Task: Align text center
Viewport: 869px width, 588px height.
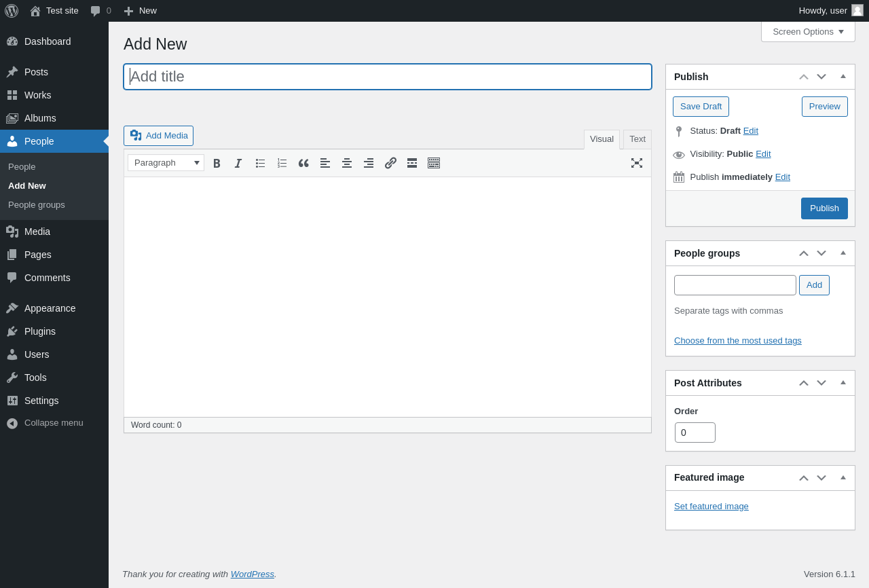Action: click(347, 163)
